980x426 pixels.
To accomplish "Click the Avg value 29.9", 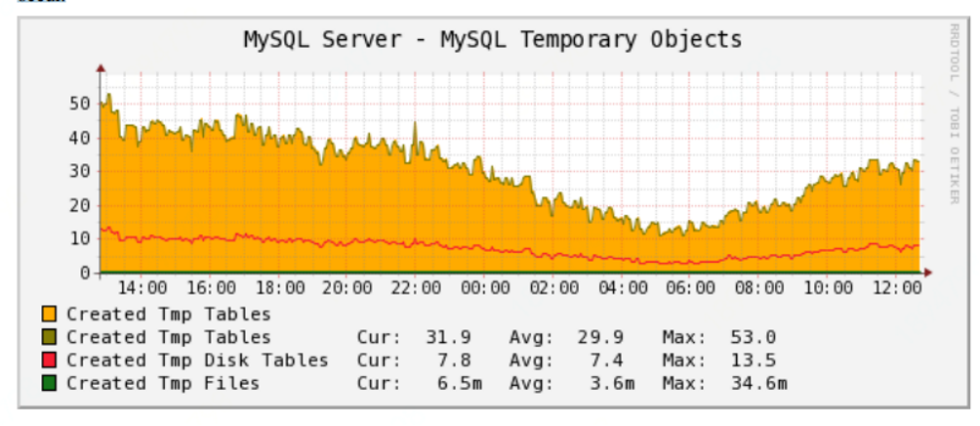I will tap(601, 337).
